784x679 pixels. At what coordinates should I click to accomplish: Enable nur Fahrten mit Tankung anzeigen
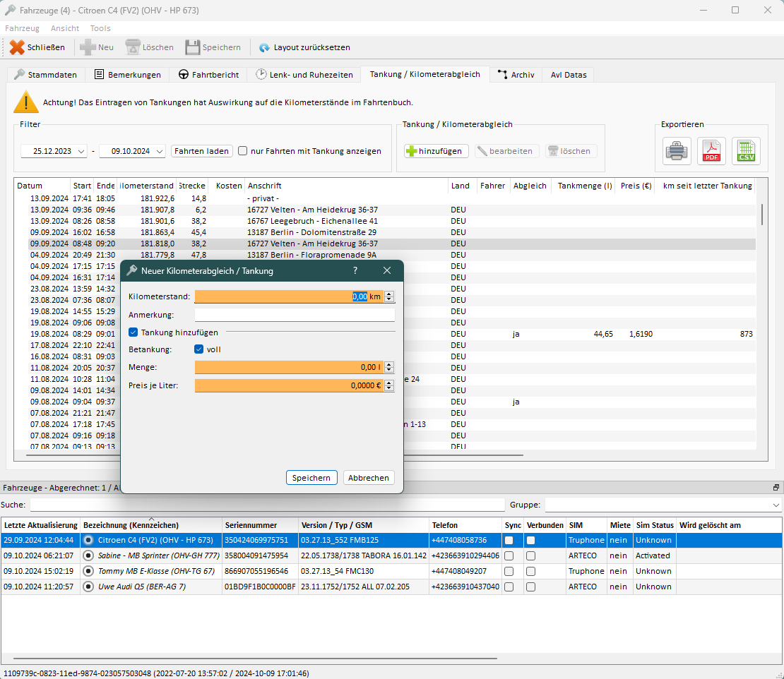(243, 151)
